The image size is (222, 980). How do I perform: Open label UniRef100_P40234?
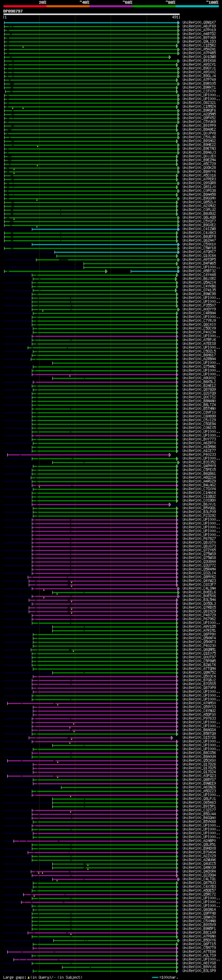point(199,332)
